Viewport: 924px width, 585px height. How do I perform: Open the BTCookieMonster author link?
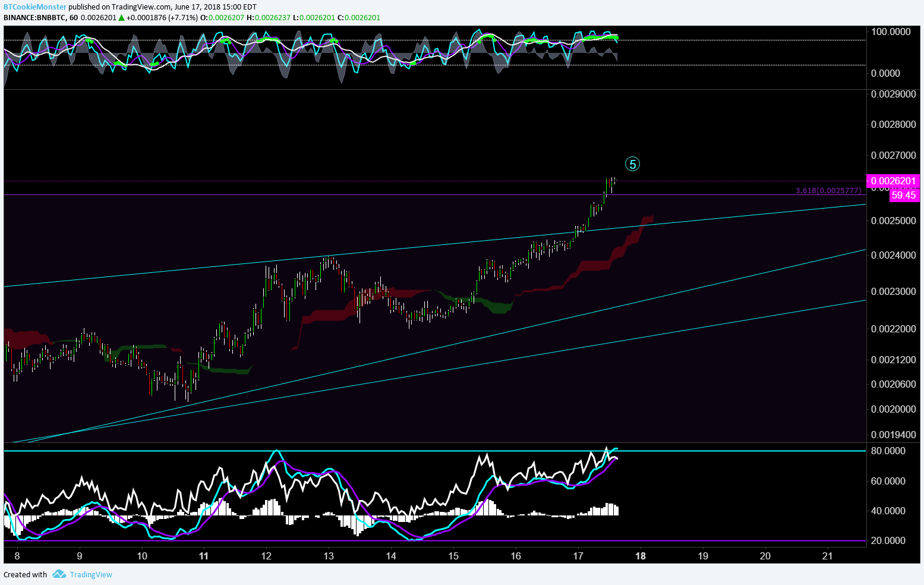35,7
